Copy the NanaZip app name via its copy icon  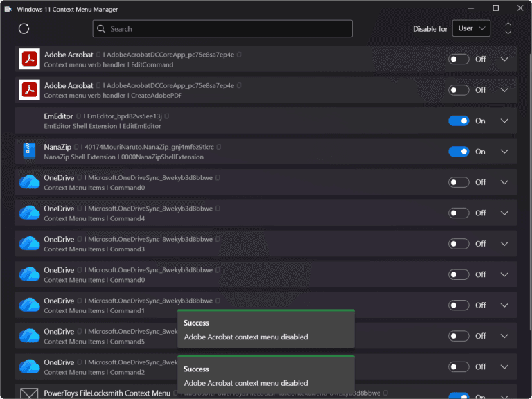pos(76,147)
